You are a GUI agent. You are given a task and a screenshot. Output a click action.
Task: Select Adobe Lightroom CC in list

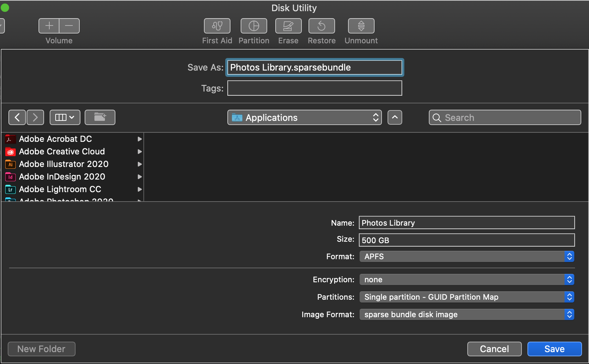pyautogui.click(x=60, y=189)
